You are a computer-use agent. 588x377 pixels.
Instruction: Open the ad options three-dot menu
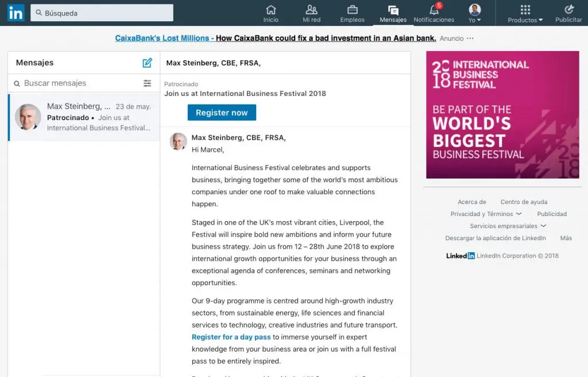pos(470,39)
